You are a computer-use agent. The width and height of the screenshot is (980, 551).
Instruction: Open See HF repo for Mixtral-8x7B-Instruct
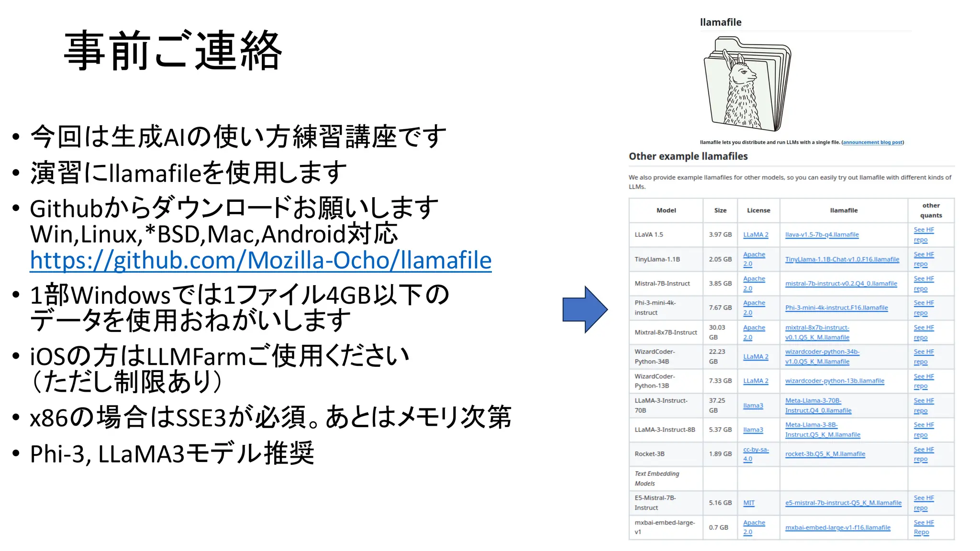(924, 332)
